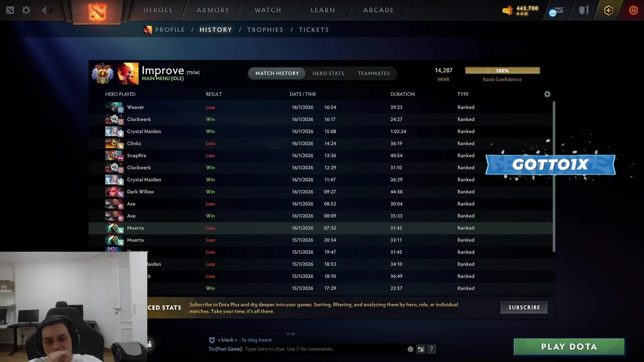This screenshot has width=644, height=362.
Task: Open the 15/1/2026 17:29 win match
Action: pos(350,288)
